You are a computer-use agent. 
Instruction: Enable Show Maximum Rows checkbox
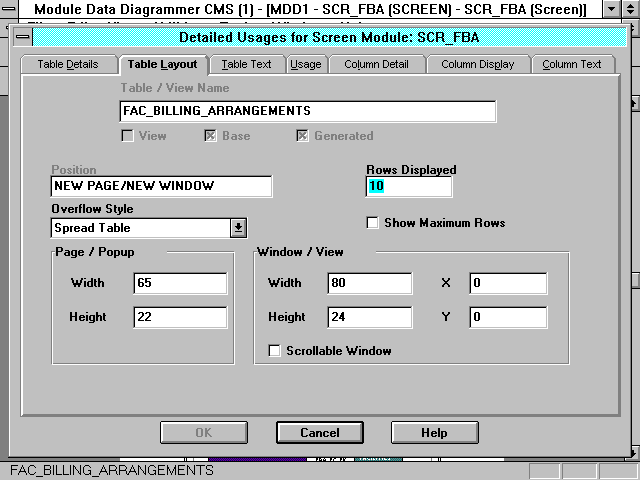coord(373,223)
